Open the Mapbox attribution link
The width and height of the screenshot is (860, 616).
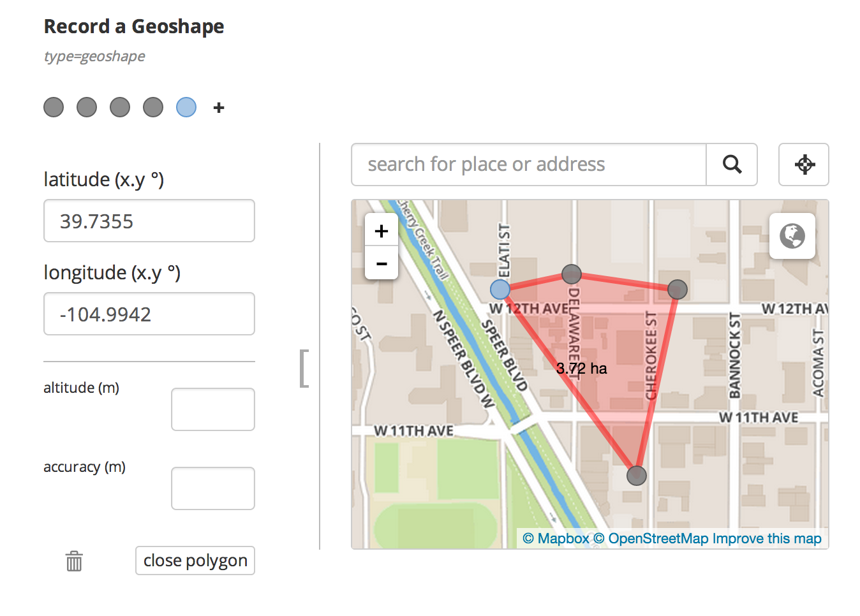click(x=556, y=539)
